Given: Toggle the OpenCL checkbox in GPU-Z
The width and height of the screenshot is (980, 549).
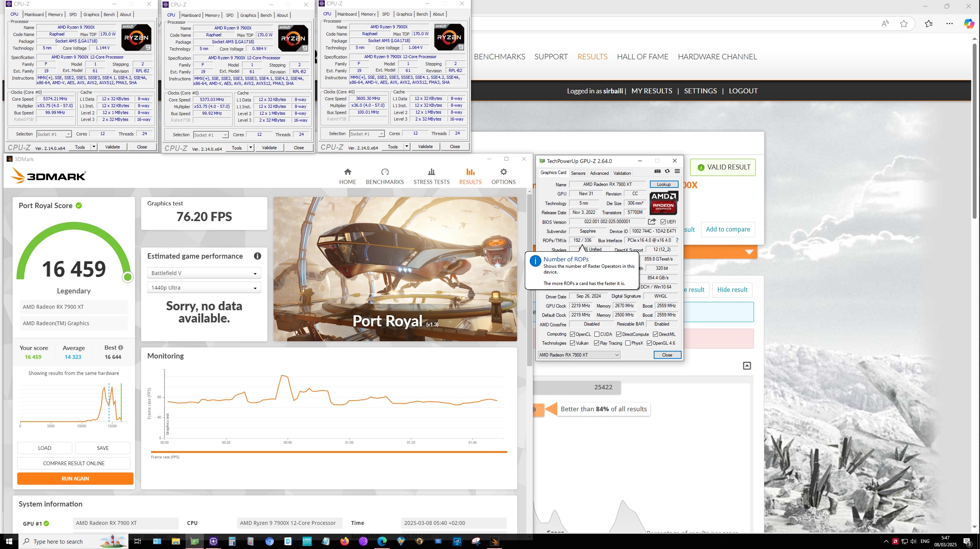Looking at the screenshot, I should (572, 334).
